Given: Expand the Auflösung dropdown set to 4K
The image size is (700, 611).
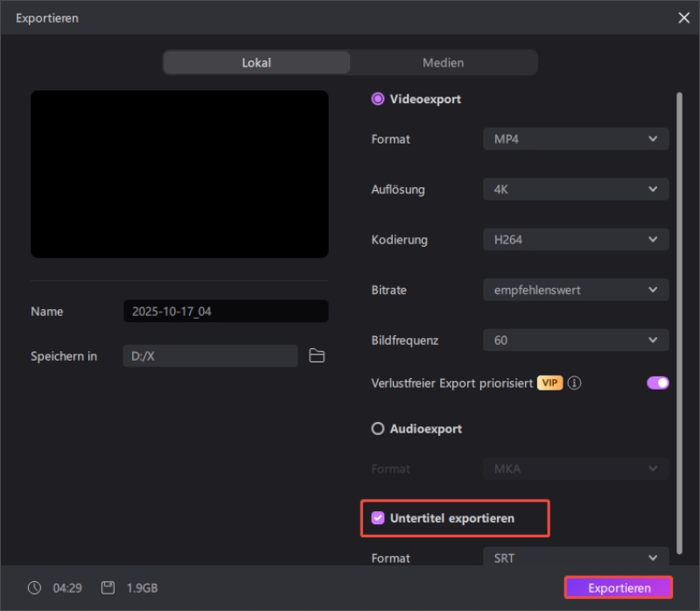Looking at the screenshot, I should [x=575, y=189].
